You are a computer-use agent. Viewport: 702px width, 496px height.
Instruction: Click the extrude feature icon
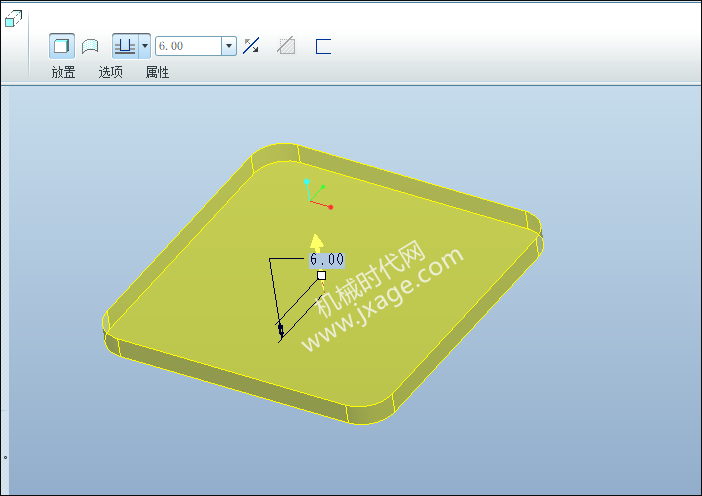13,19
